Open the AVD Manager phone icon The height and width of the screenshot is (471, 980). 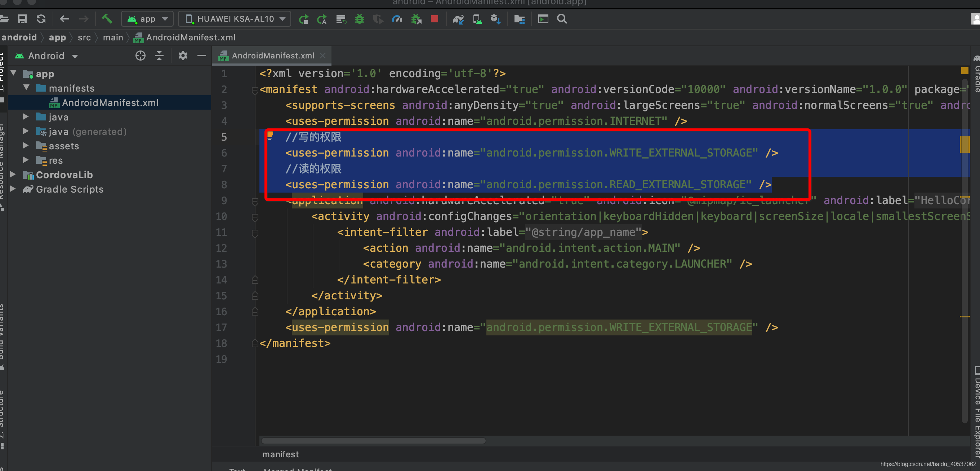click(x=477, y=19)
